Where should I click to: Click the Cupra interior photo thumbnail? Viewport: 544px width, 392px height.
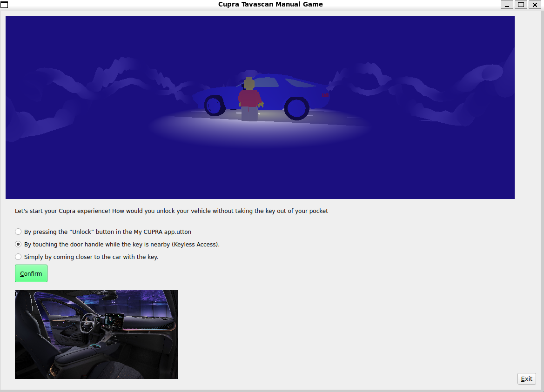(96, 334)
